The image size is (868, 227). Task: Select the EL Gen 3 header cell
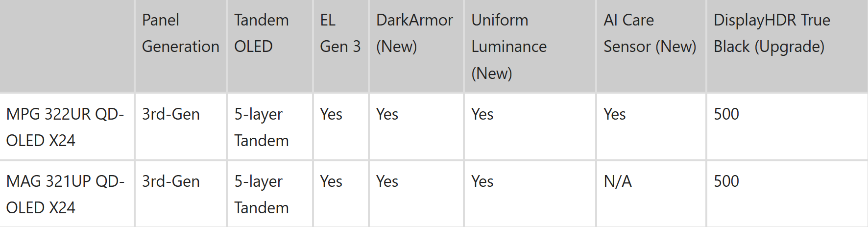tap(340, 33)
